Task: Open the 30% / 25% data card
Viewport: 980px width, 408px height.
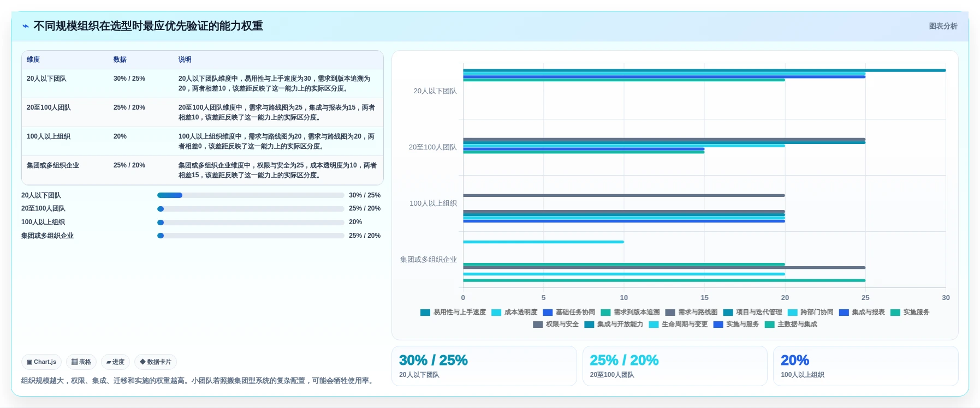Action: pos(484,366)
